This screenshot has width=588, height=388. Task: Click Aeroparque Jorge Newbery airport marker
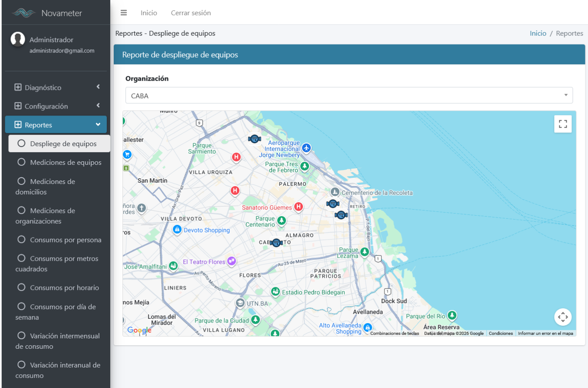306,148
